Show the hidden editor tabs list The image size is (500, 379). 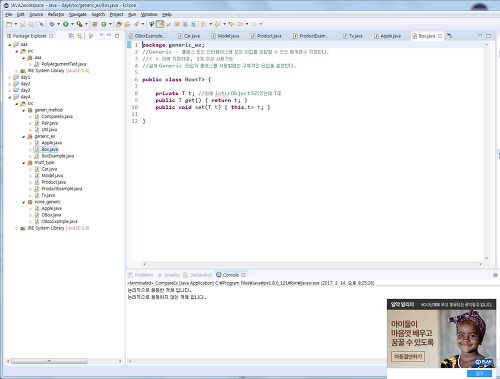[450, 36]
